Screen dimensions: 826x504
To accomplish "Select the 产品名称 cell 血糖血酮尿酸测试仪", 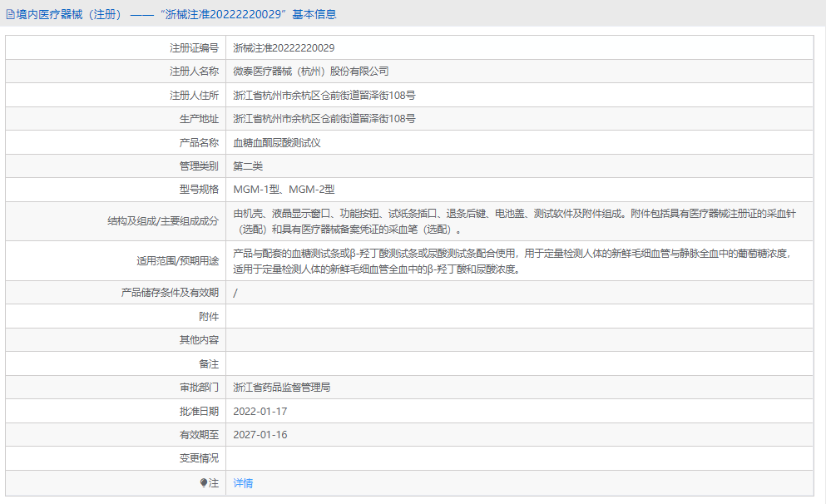I will click(277, 142).
